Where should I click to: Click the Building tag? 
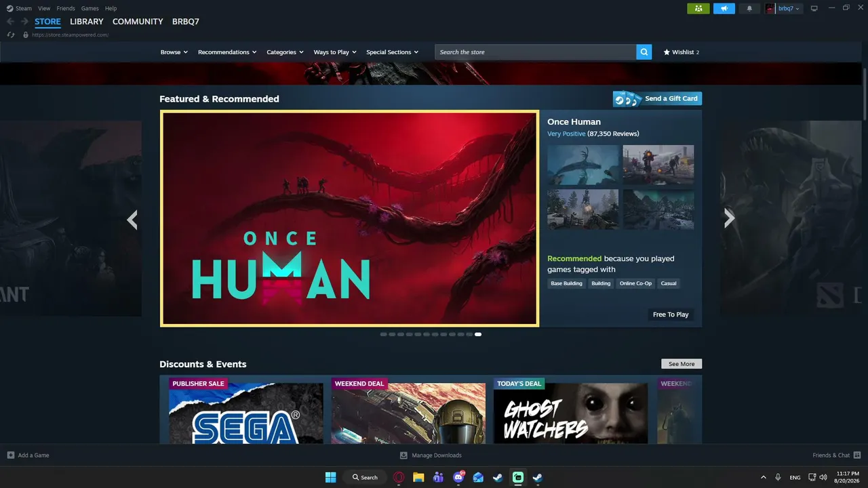click(601, 283)
